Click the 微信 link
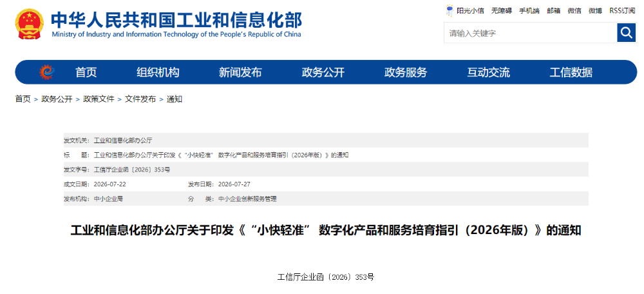The width and height of the screenshot is (644, 294). pos(574,11)
